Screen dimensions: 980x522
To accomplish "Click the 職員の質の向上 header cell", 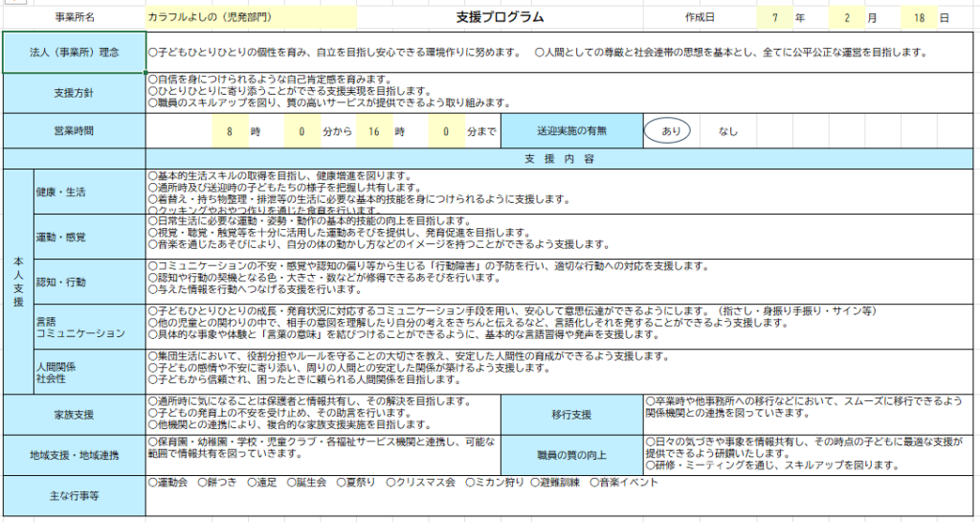I will 572,456.
